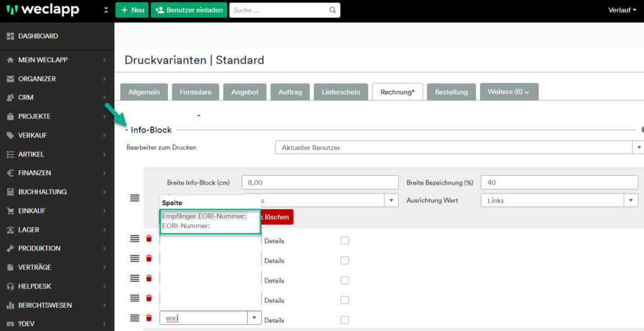Click the green Neu button
Screen dimensions: 644x331
132,10
